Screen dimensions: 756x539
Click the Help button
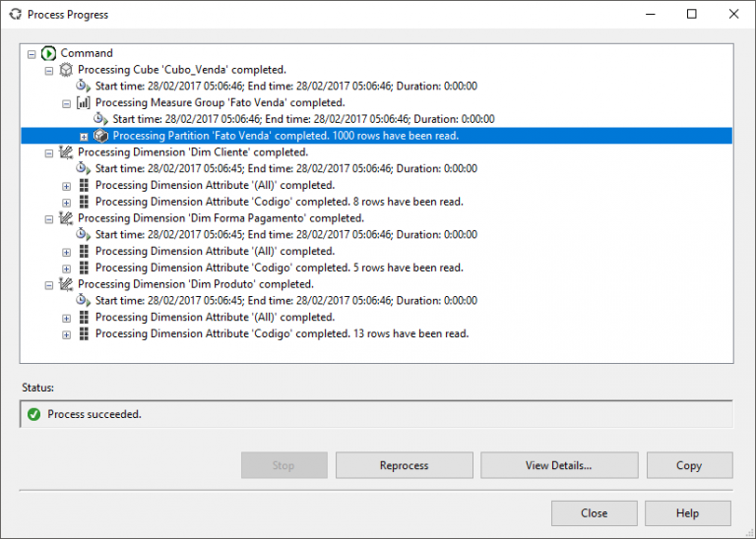click(x=687, y=513)
